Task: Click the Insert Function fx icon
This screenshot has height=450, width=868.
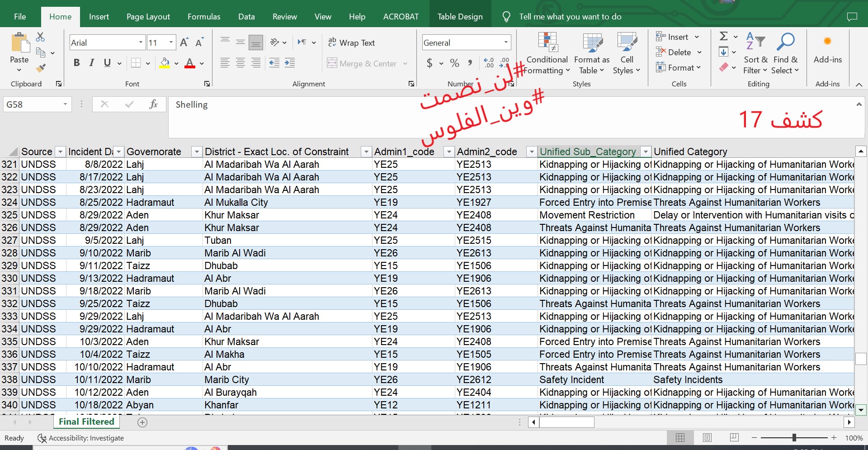Action: pos(153,104)
